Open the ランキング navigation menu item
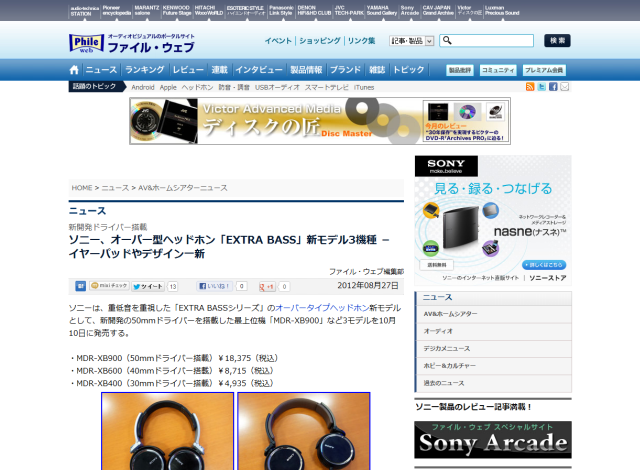The image size is (640, 470). pos(144,70)
